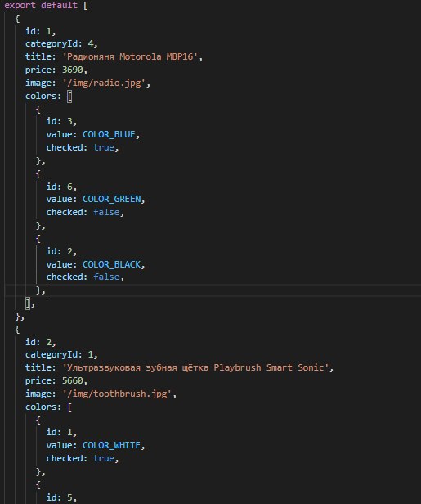Click the 'true' value under COLOR_BLUE
The width and height of the screenshot is (421, 504).
click(104, 147)
